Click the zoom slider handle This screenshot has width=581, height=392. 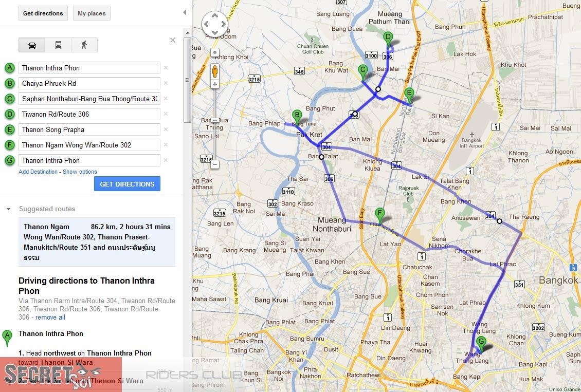pyautogui.click(x=215, y=120)
